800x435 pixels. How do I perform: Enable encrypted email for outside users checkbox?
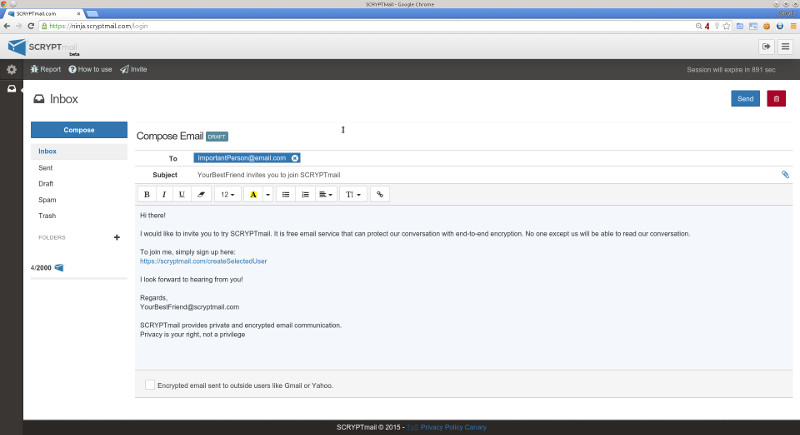tap(149, 385)
